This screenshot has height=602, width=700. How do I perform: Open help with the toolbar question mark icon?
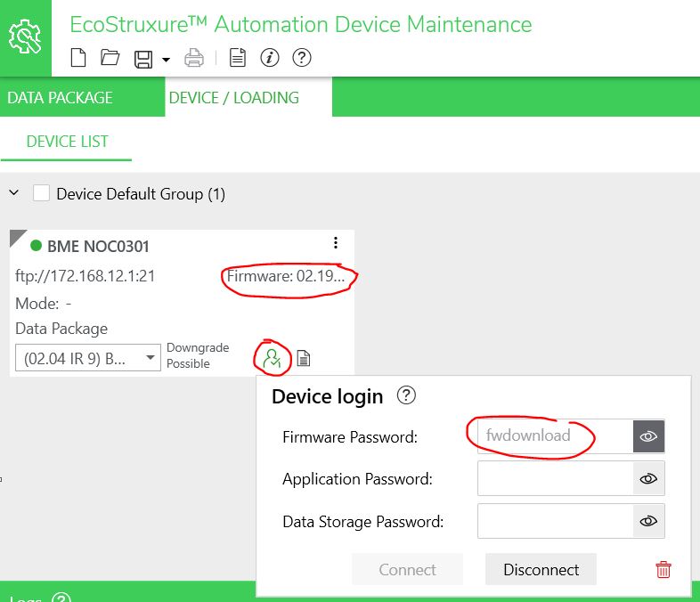(x=302, y=58)
